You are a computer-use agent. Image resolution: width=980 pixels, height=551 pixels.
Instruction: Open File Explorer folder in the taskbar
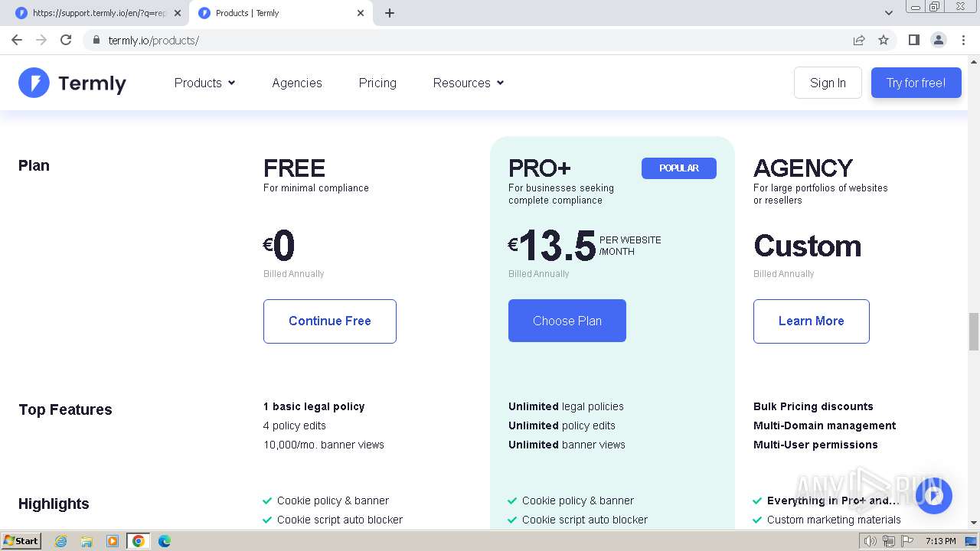(x=87, y=541)
